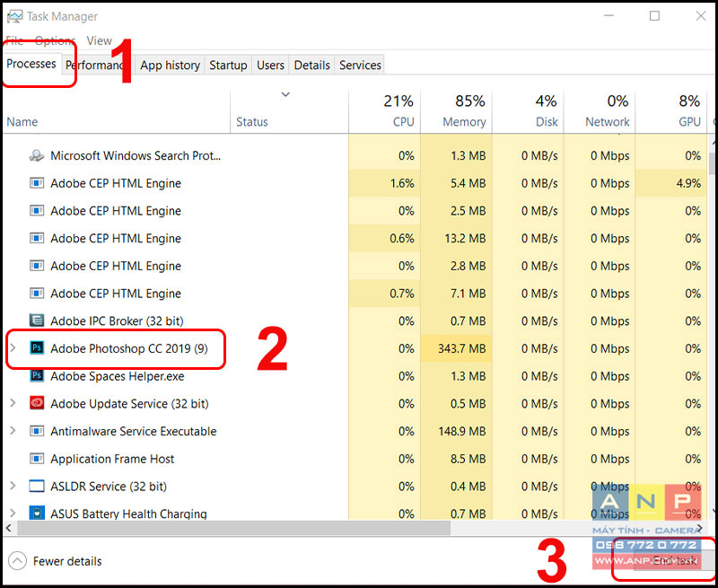The width and height of the screenshot is (718, 588).
Task: Open the Options menu
Action: coord(55,40)
